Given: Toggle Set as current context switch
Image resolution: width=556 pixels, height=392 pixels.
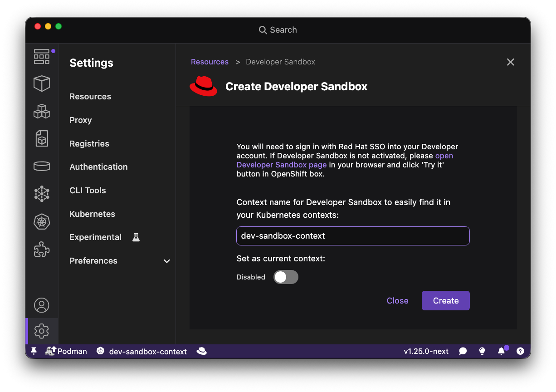Looking at the screenshot, I should point(286,277).
